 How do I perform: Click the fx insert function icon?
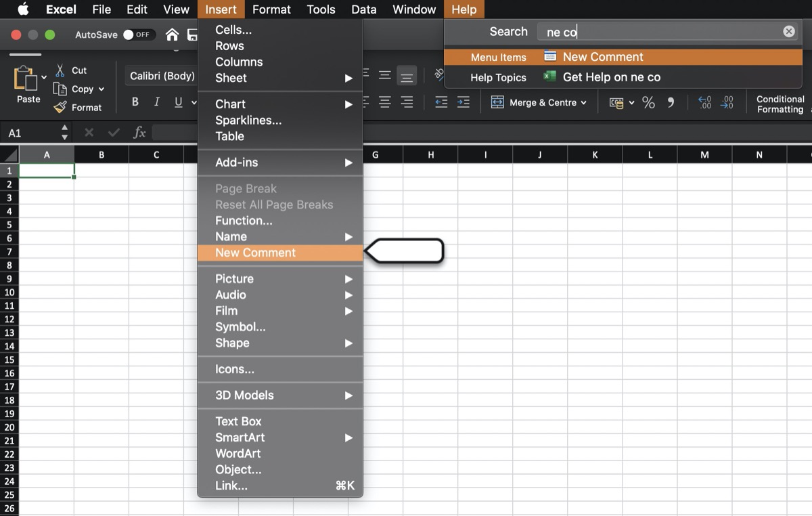click(139, 133)
